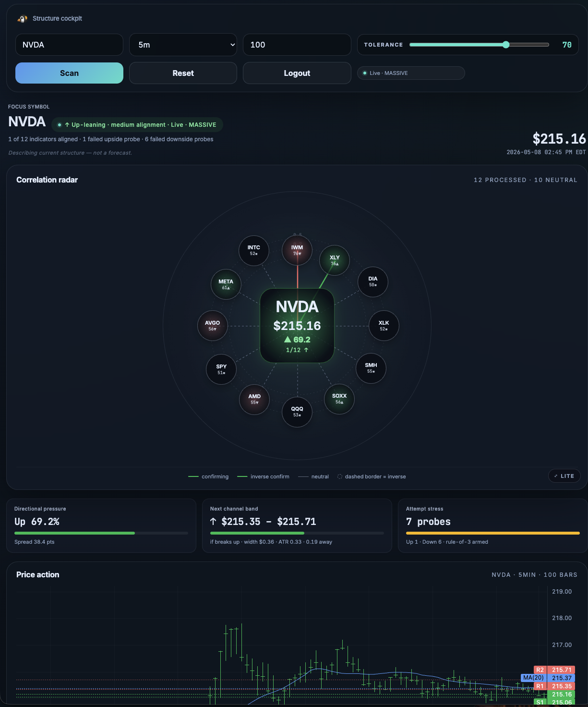Toggle the LITE radar mode
588x707 pixels.
(x=564, y=476)
